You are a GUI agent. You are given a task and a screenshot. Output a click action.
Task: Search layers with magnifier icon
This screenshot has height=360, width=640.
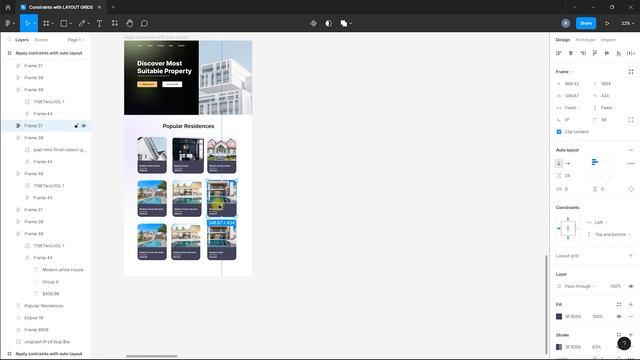click(x=9, y=40)
